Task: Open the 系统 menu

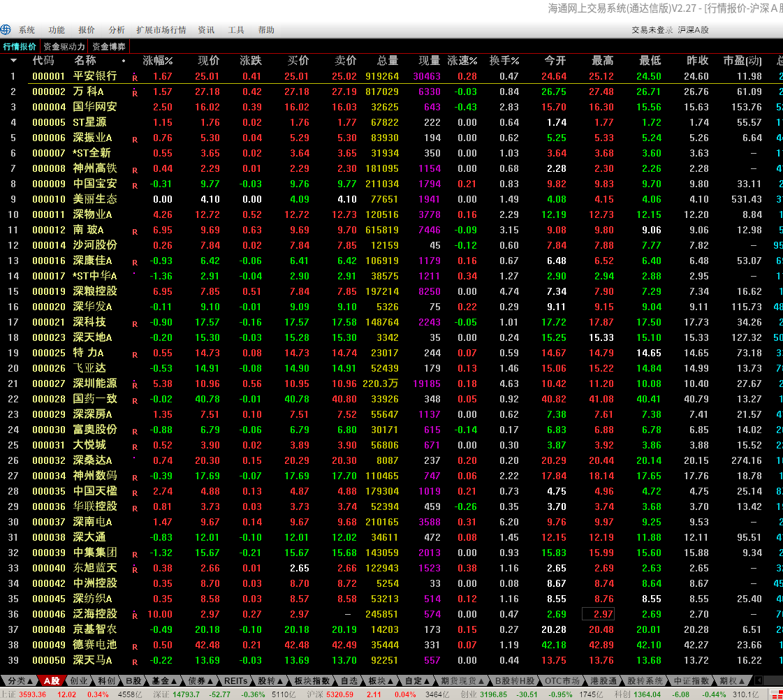Action: 27,30
